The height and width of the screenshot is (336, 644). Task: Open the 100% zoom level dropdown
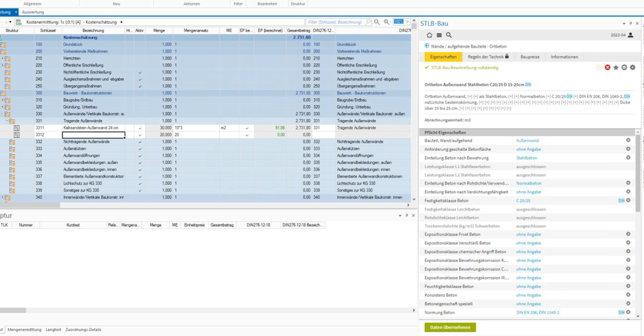(x=407, y=22)
